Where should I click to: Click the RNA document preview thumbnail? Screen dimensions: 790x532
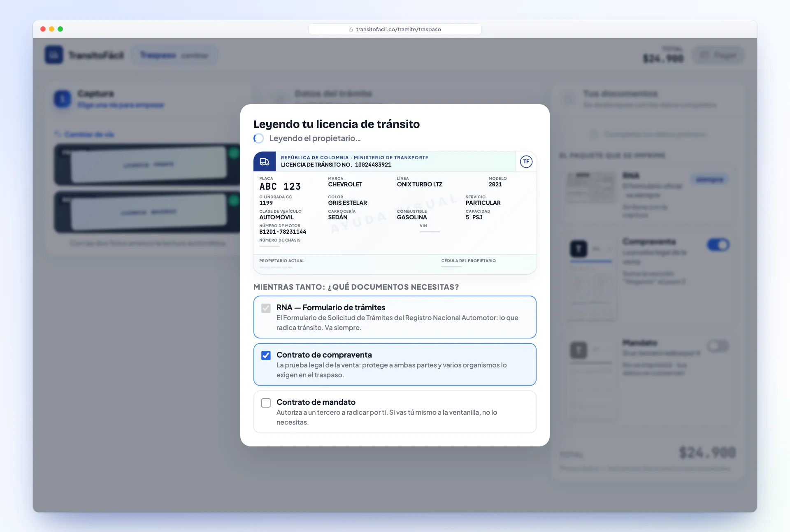point(591,188)
